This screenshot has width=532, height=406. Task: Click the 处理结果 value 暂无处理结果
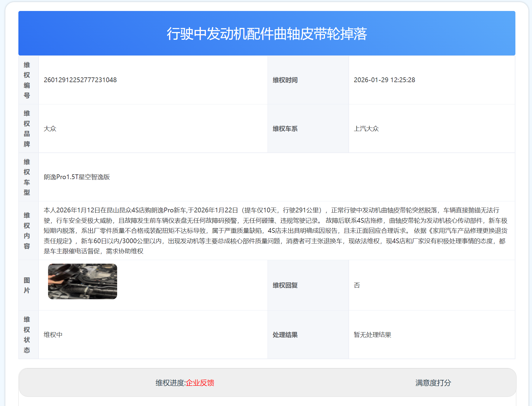372,335
